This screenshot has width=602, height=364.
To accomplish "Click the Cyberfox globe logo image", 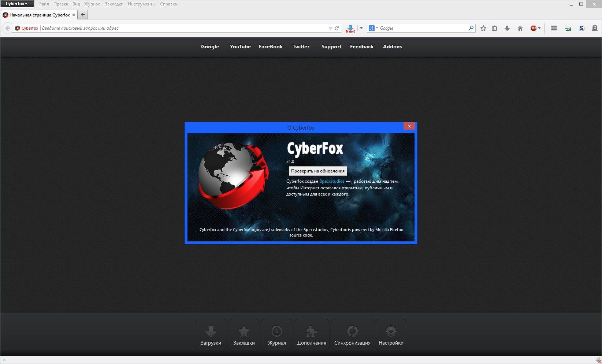I will point(233,175).
